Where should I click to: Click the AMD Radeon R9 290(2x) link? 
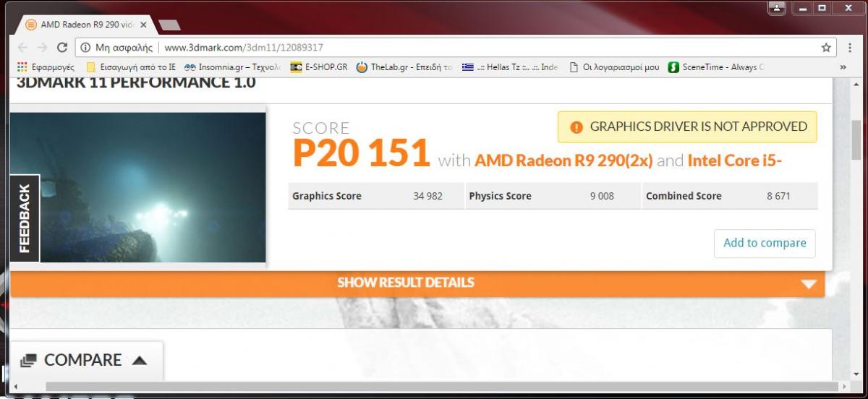click(563, 160)
